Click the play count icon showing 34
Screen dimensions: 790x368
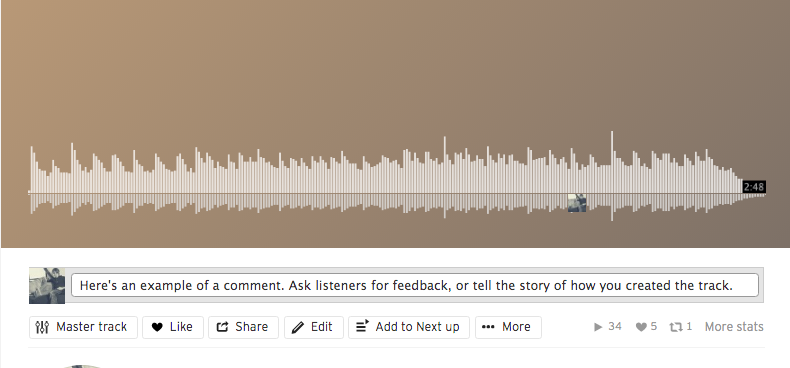point(598,327)
